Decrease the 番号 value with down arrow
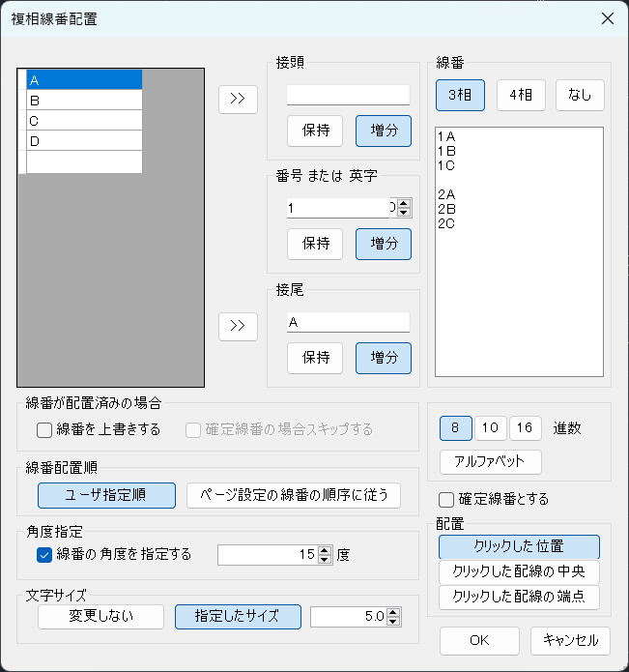Viewport: 629px width, 672px height. (404, 213)
